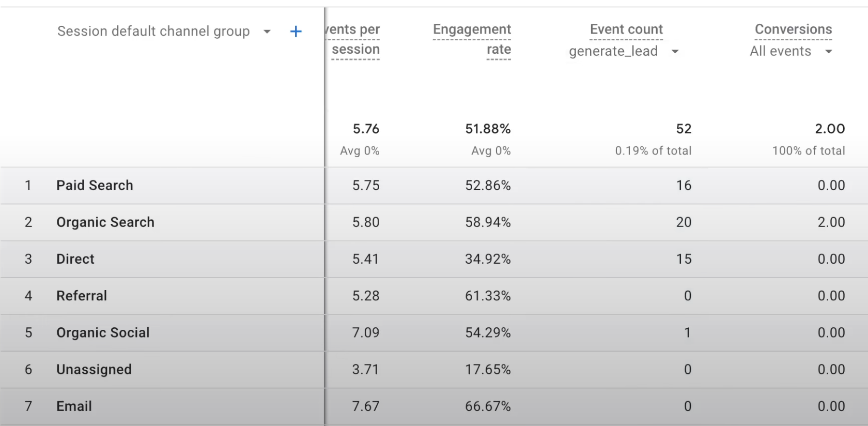Click total event count value 52

pos(684,129)
